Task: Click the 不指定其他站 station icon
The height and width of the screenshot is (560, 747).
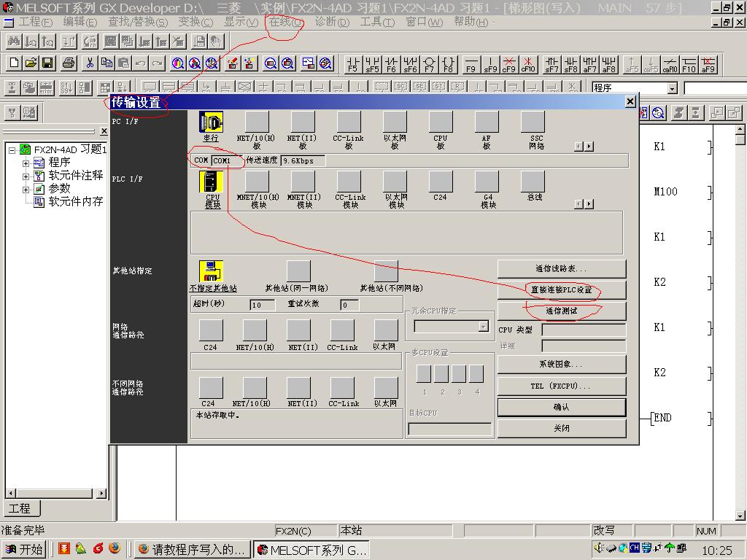Action: pos(212,271)
